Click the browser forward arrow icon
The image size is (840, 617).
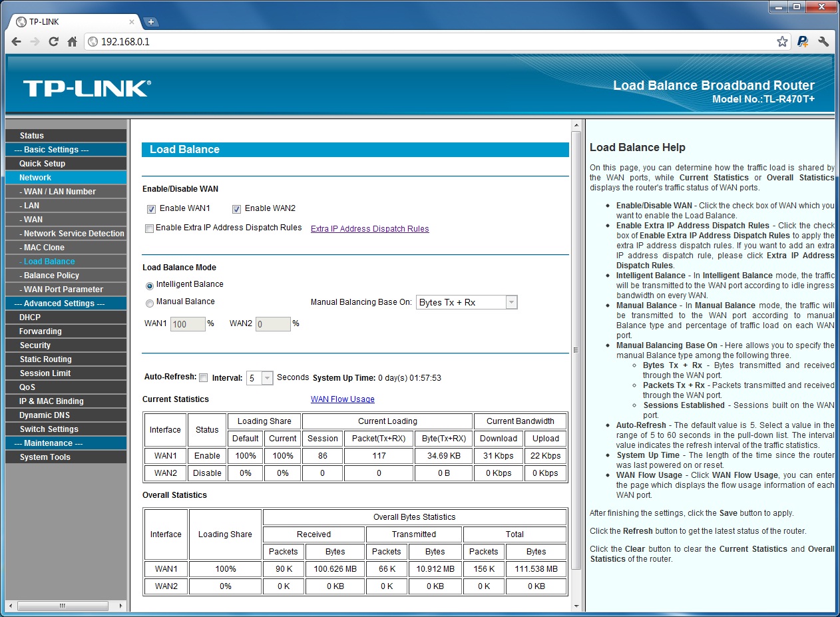(x=34, y=41)
